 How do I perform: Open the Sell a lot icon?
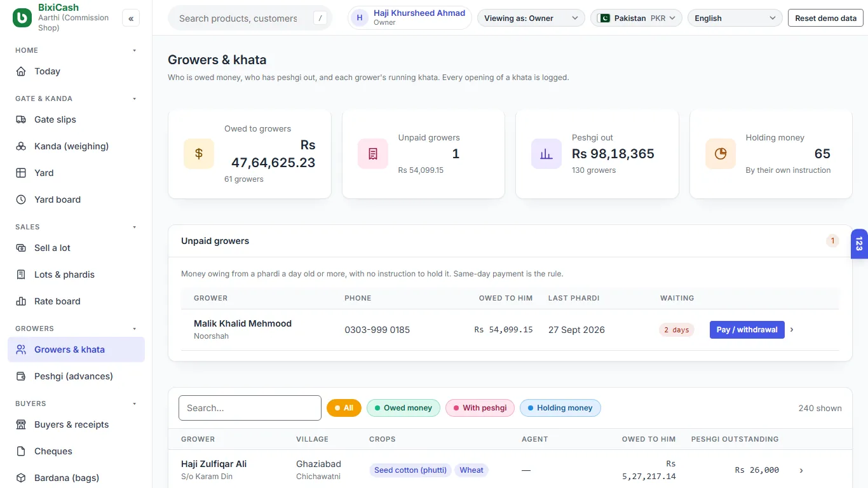[21, 248]
